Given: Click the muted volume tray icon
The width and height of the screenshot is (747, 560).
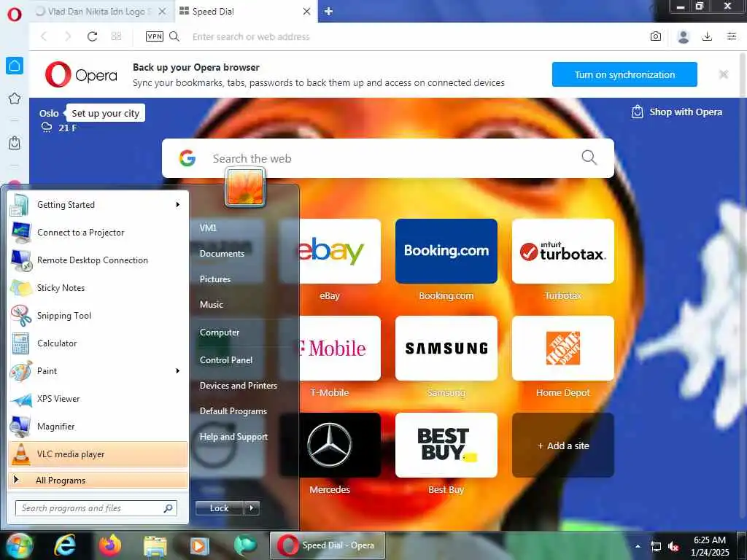Looking at the screenshot, I should coord(673,547).
